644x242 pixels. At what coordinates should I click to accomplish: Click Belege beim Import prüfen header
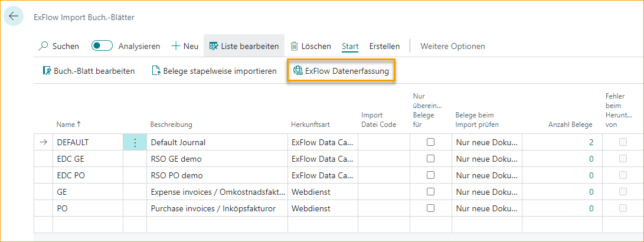[x=477, y=120]
